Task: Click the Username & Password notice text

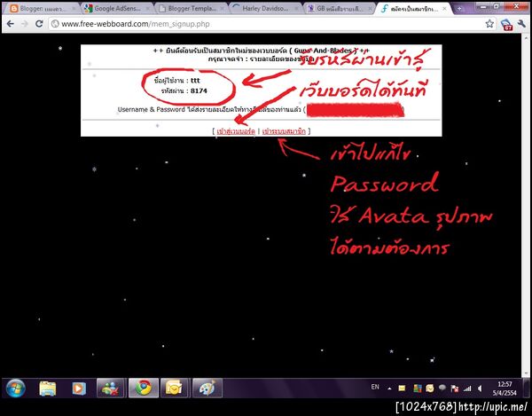Action: pyautogui.click(x=210, y=110)
